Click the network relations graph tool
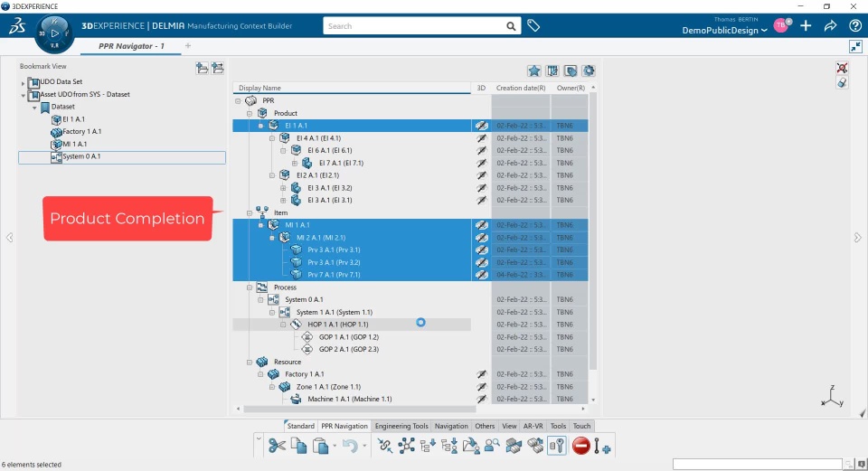Image resolution: width=868 pixels, height=471 pixels. pos(406,446)
